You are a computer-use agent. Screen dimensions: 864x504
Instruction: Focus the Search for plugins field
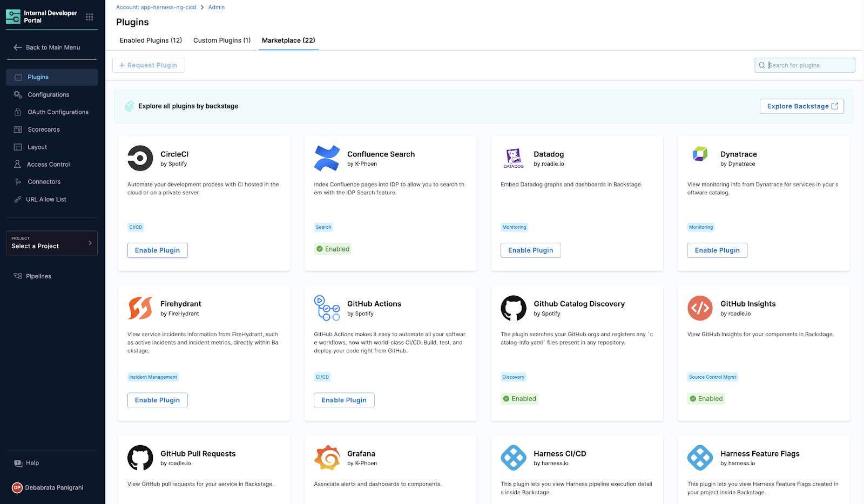pyautogui.click(x=808, y=65)
